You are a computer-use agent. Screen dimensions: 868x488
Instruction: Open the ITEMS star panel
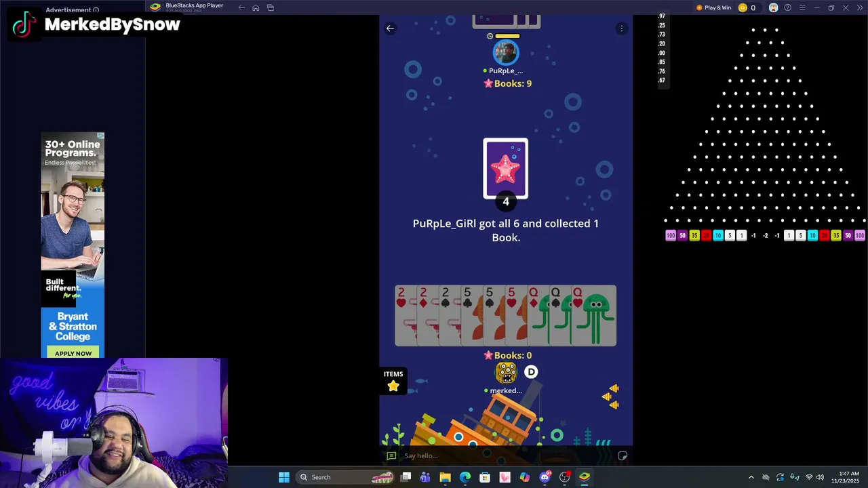pos(393,382)
